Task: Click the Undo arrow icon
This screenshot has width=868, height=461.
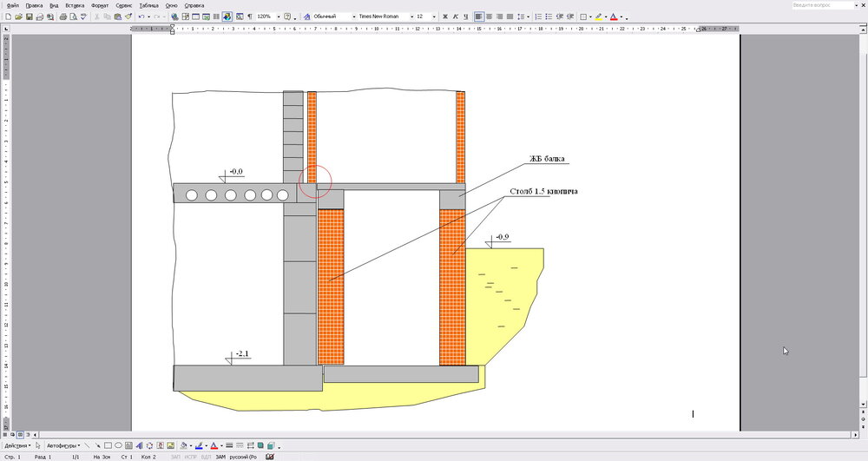Action: tap(141, 16)
